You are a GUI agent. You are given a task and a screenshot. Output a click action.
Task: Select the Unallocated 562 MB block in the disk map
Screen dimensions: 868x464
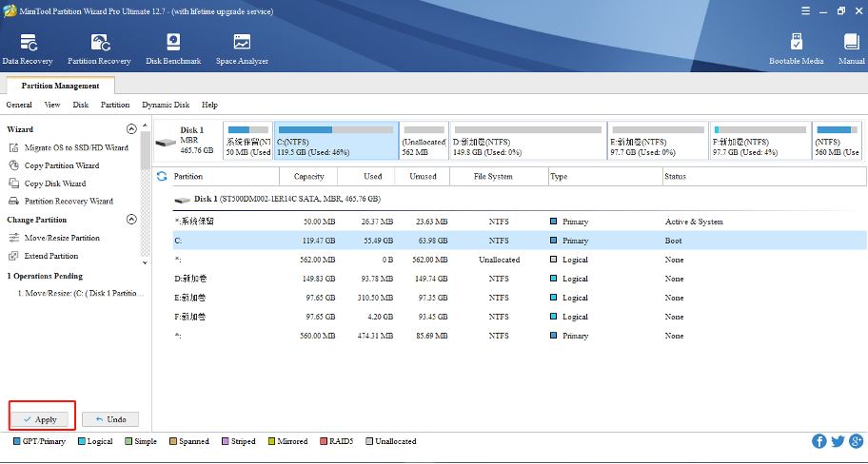click(424, 141)
